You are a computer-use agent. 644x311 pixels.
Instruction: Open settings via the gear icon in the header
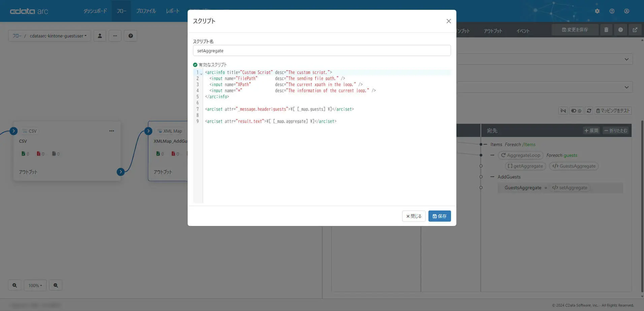pos(597,11)
